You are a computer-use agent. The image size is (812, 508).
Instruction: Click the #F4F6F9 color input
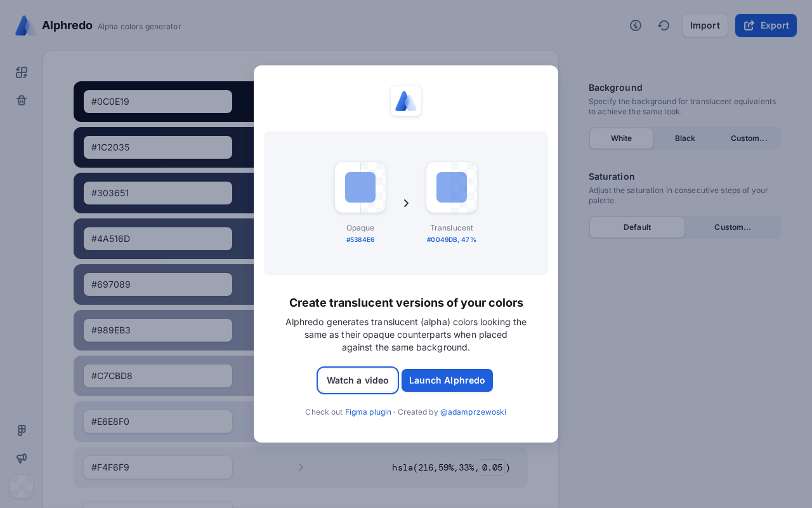(x=158, y=467)
